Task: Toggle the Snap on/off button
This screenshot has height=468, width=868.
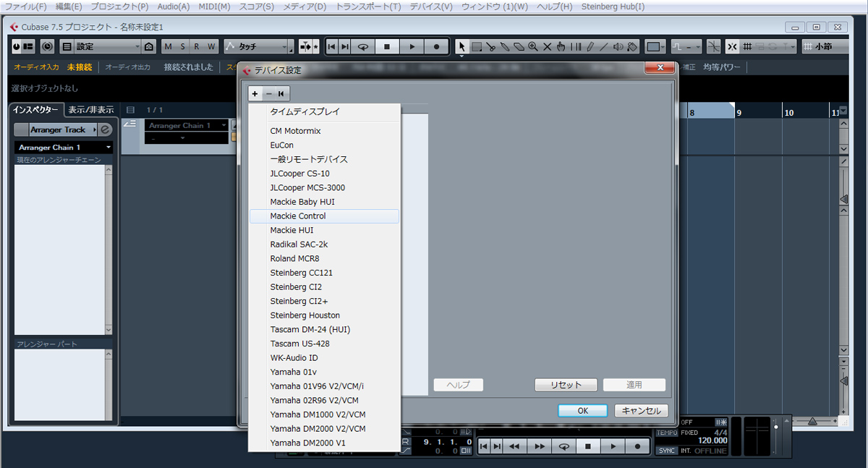Action: (x=733, y=46)
